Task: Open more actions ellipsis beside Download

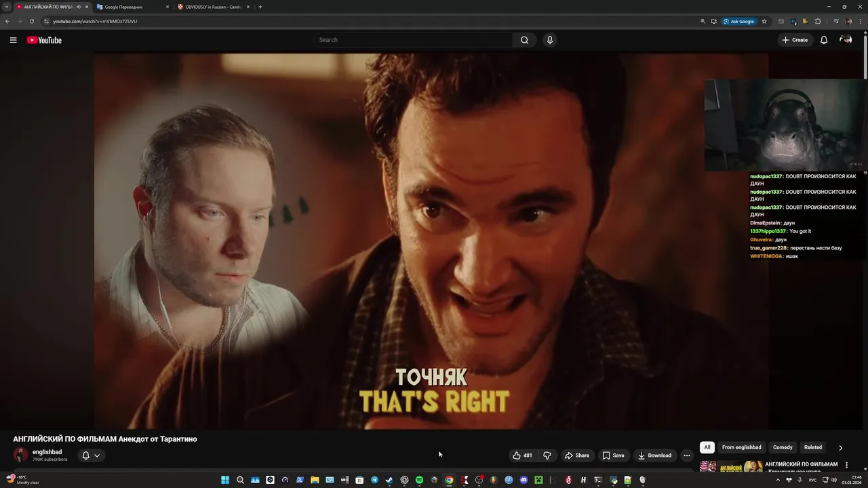Action: 687,455
